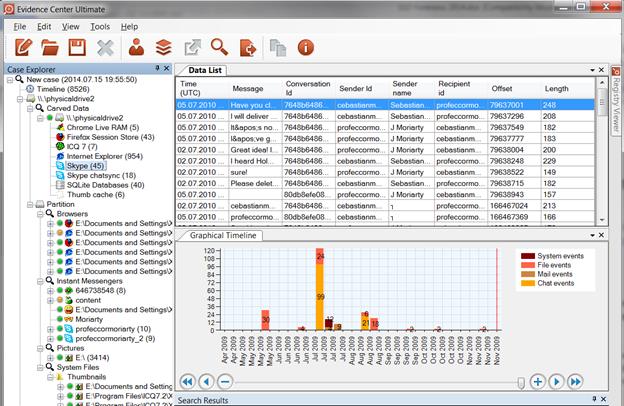Screen dimensions: 624x406
Task: Collapse the Instant Messengers node
Action: (x=40, y=281)
